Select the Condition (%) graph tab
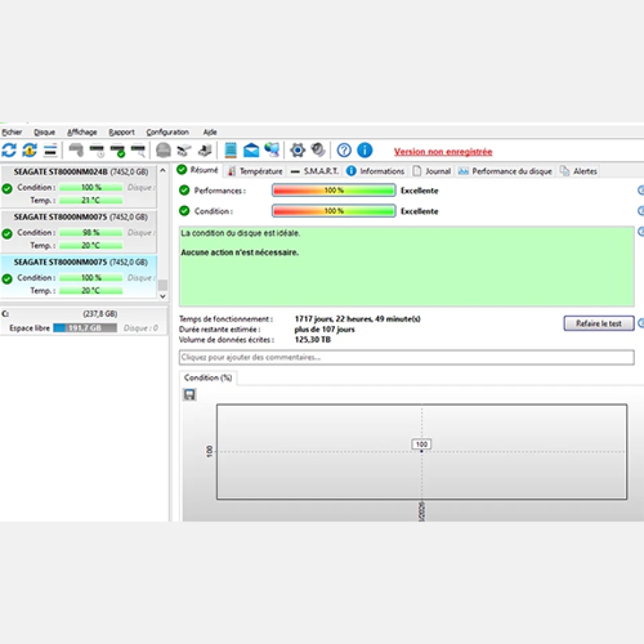644x644 pixels. point(208,378)
